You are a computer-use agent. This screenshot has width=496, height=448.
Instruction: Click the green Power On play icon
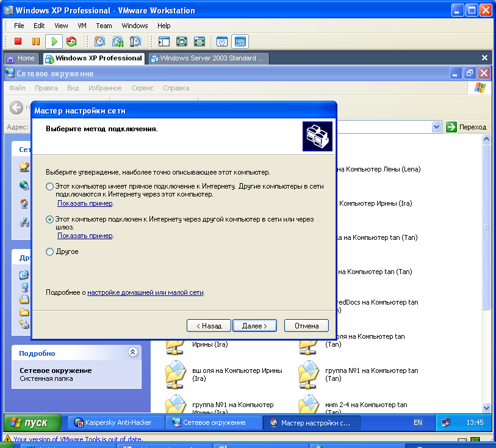click(x=54, y=42)
